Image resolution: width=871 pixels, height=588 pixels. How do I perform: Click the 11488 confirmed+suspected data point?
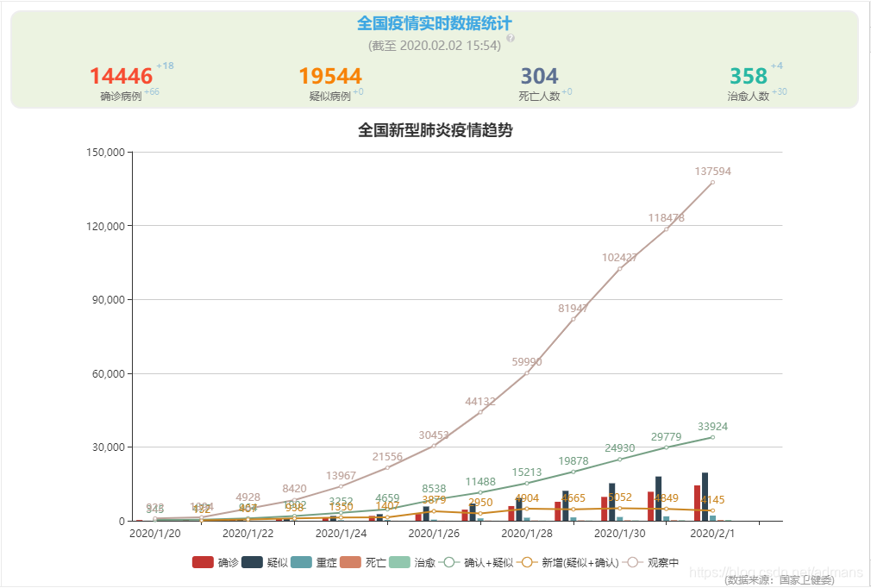click(x=480, y=492)
